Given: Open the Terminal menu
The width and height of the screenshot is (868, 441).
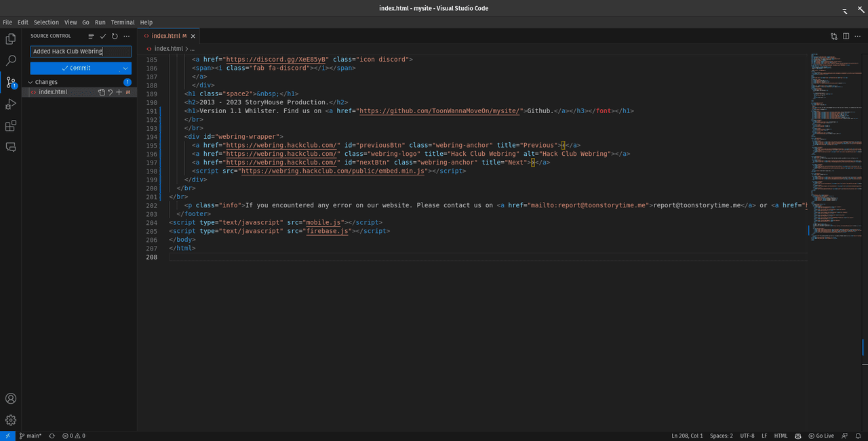Looking at the screenshot, I should tap(123, 22).
